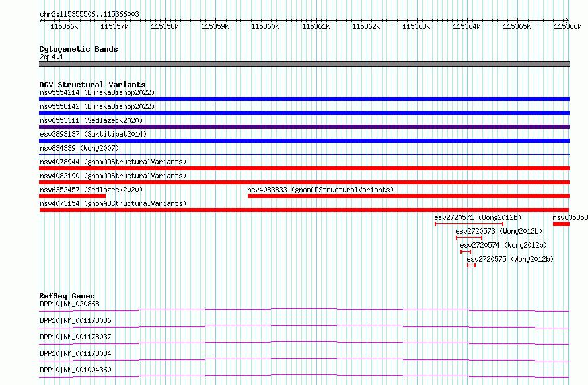Click the red bar under nsv4073154
Viewport: 588px width, 385px height.
coord(304,210)
